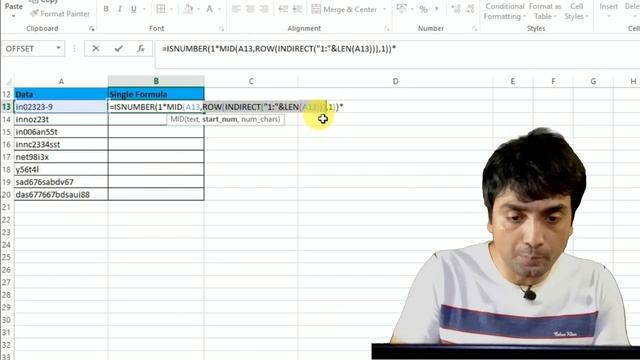Confirm the formula with the checkmark icon
The width and height of the screenshot is (640, 360).
(119, 49)
